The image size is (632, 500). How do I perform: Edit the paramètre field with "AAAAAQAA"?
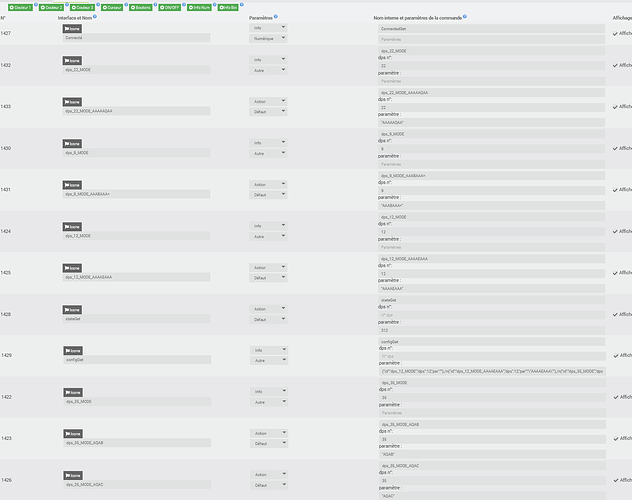point(491,122)
